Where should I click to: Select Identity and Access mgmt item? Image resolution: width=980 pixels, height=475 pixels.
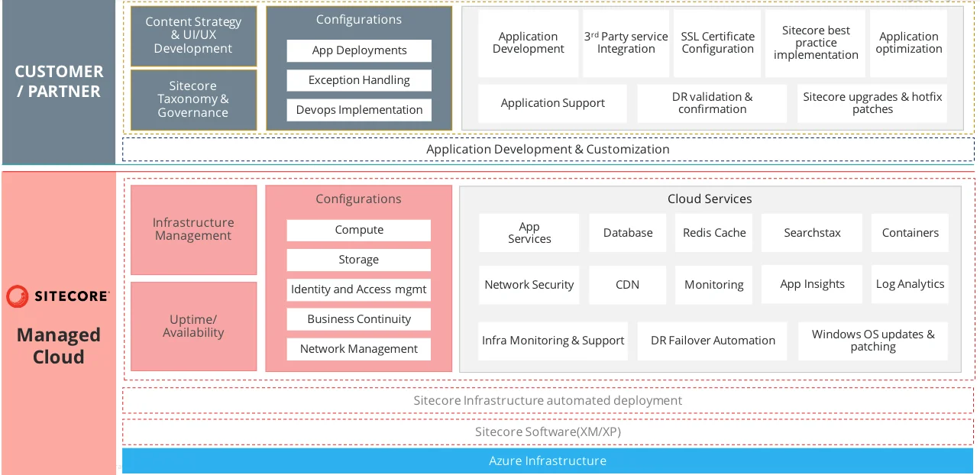click(x=359, y=289)
